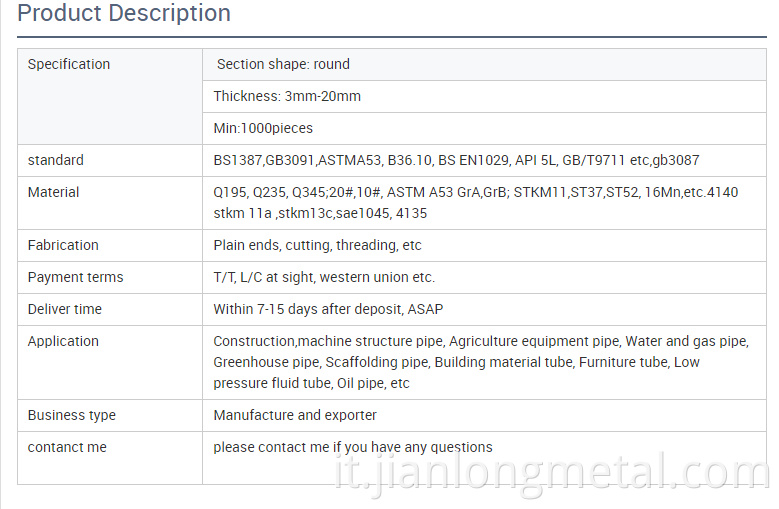
Task: Click the Payment terms label
Action: 75,277
